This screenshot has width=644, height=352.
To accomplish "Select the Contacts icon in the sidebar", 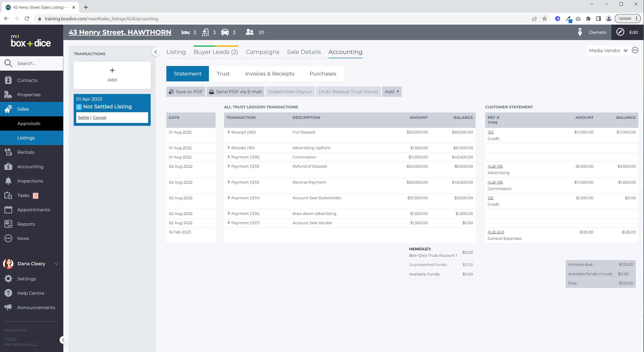I will [8, 80].
